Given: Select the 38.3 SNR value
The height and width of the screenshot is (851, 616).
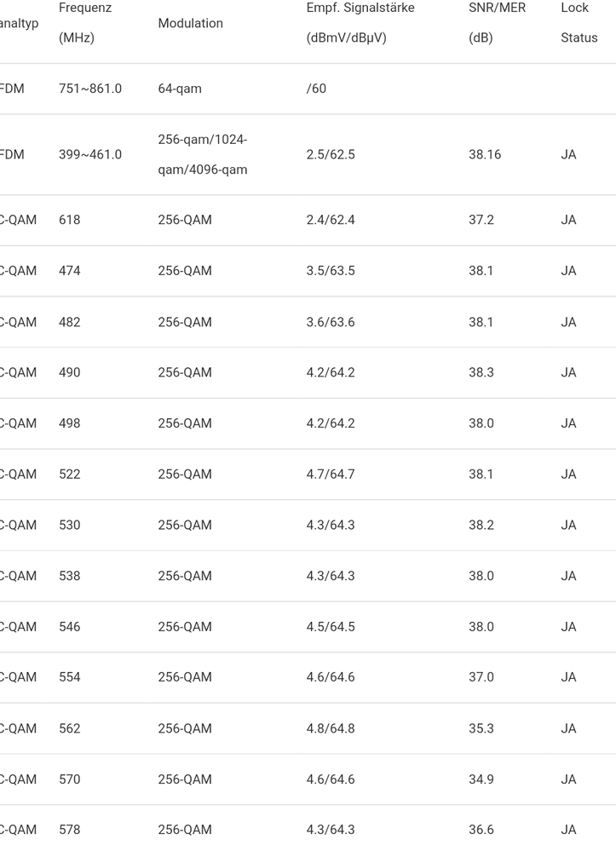Looking at the screenshot, I should [x=481, y=372].
